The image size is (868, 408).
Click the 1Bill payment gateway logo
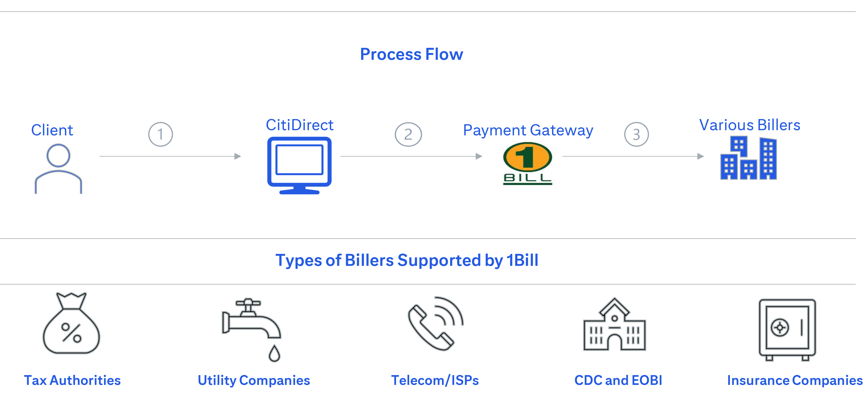tap(527, 164)
